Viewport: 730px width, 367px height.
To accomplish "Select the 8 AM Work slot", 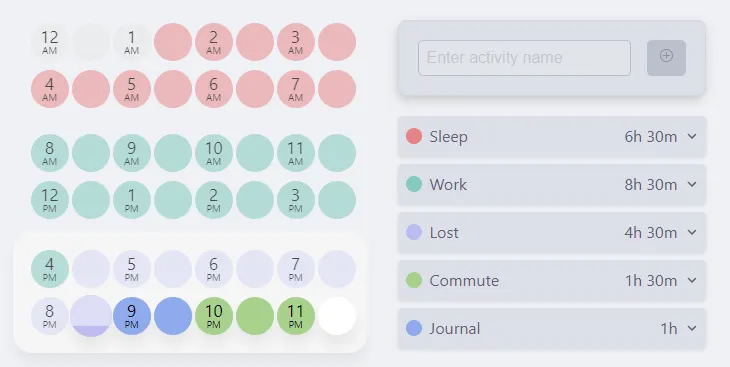I will coord(50,153).
